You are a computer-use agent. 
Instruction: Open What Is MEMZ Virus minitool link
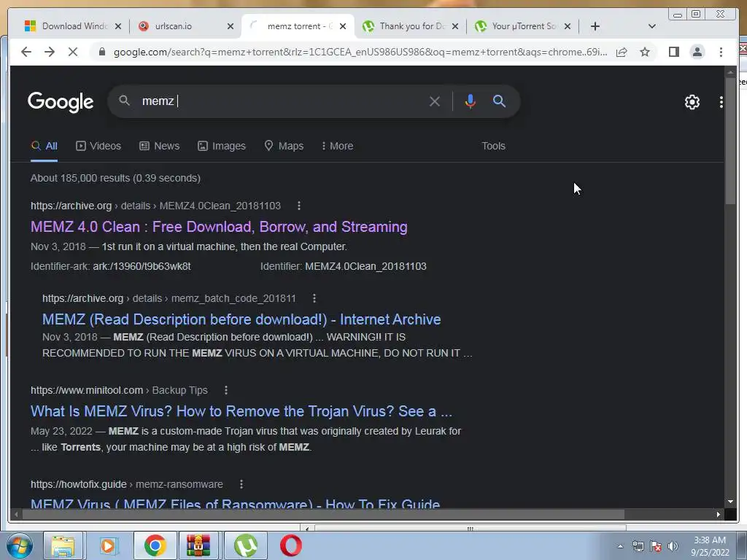click(241, 411)
